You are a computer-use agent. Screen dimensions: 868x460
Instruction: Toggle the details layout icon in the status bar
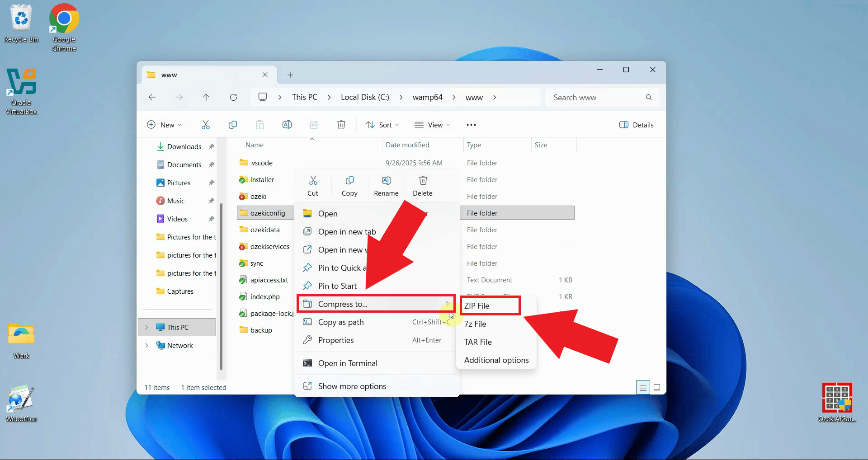click(x=657, y=387)
